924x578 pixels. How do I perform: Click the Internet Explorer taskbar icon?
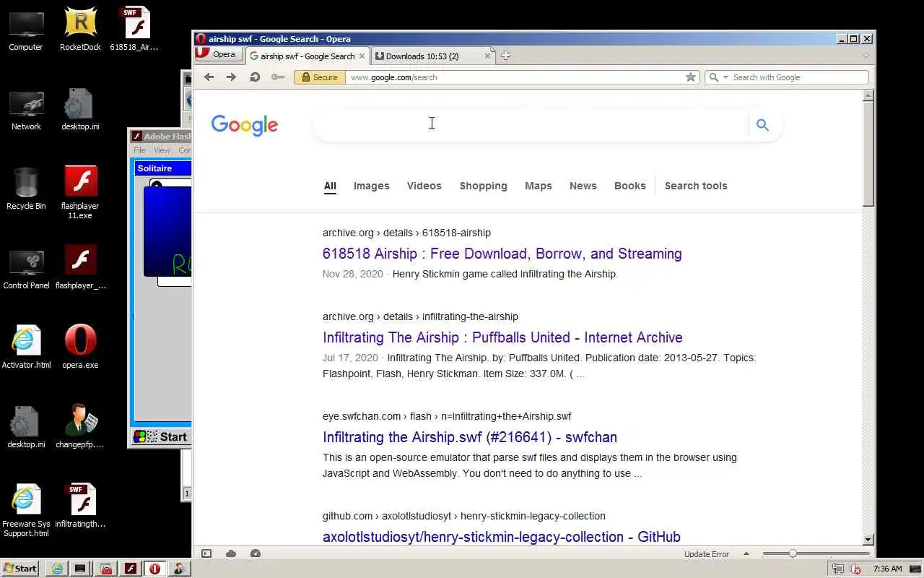pyautogui.click(x=57, y=569)
